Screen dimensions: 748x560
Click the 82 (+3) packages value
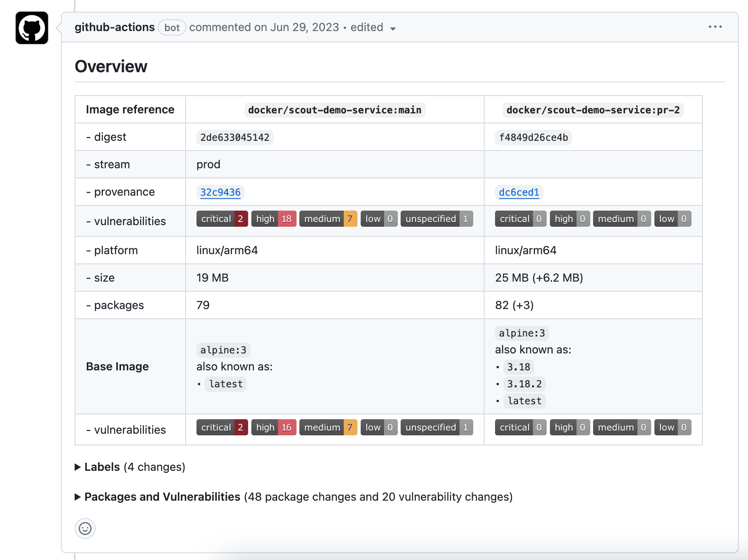click(x=514, y=305)
